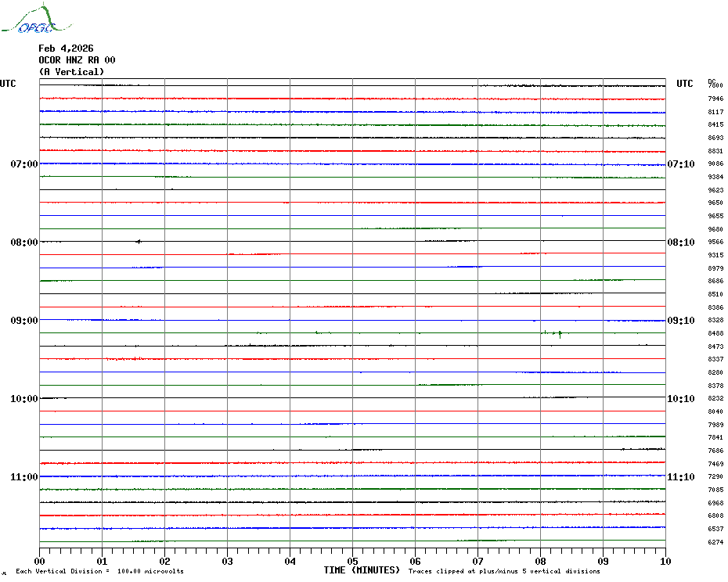Click the 05 minute tick label on bottom axis
Image resolution: width=728 pixels, height=582 pixels.
[352, 561]
